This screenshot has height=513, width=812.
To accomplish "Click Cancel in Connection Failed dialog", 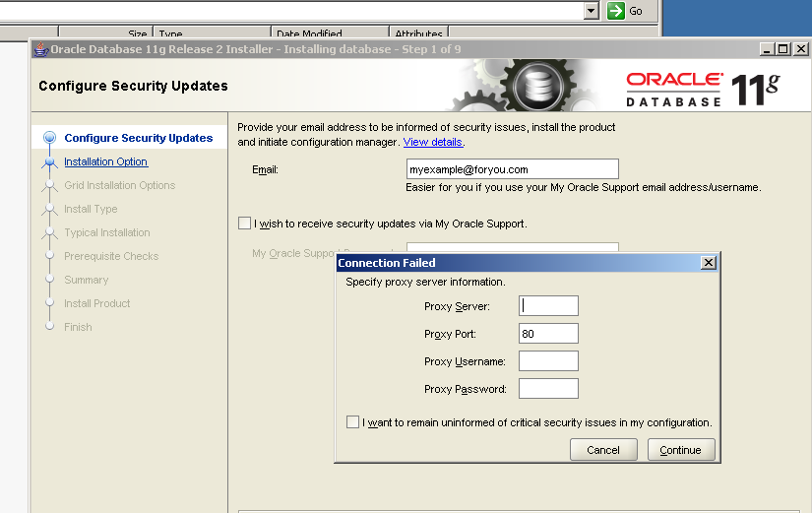I will coord(603,450).
